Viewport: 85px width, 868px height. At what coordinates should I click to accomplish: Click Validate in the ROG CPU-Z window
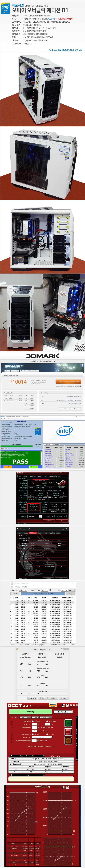(x=48, y=521)
